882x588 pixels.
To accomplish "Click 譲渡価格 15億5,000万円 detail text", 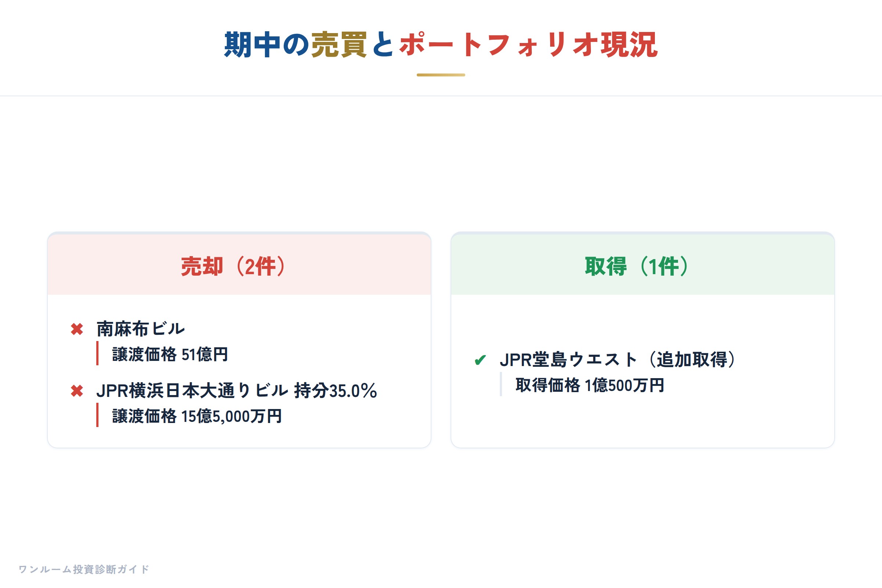I will [x=197, y=416].
